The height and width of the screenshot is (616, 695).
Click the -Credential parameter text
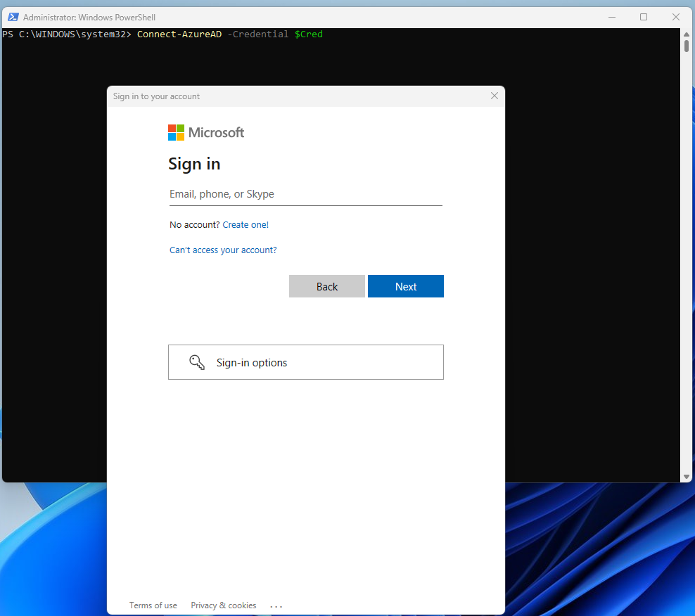[x=258, y=34]
